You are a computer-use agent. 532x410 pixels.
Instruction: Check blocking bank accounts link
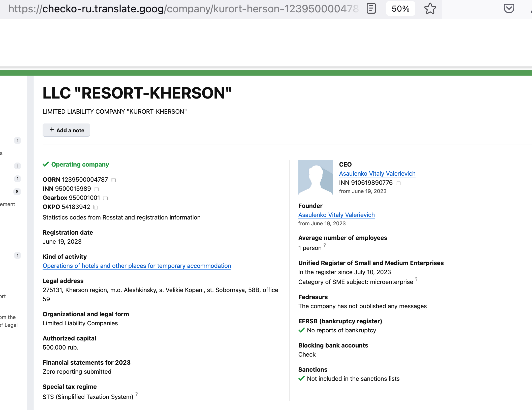pyautogui.click(x=307, y=355)
